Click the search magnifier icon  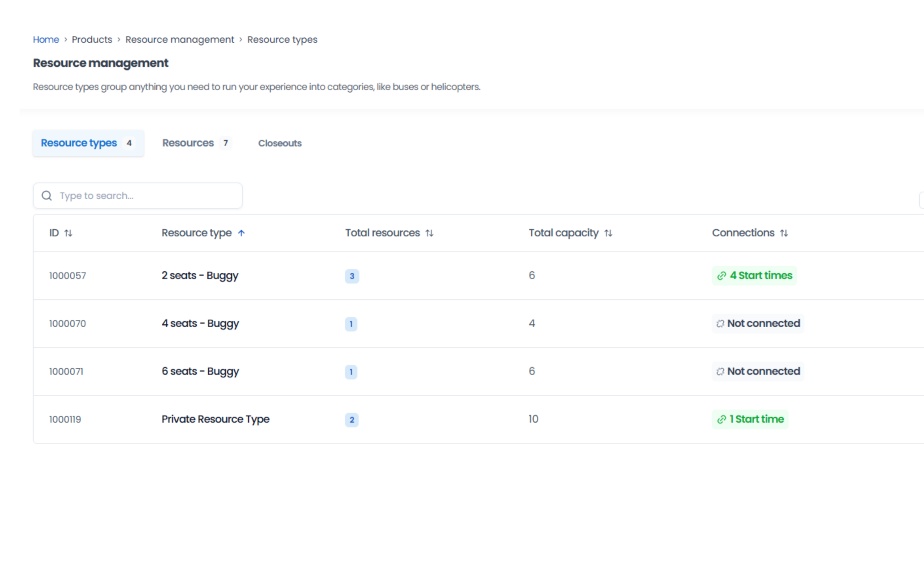click(47, 195)
